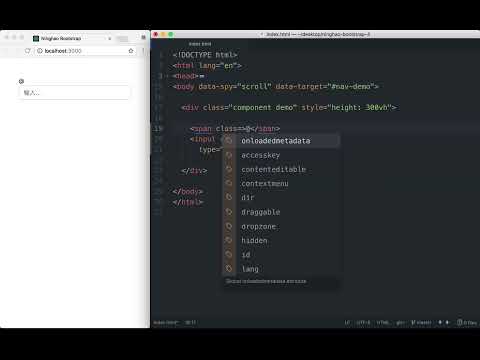Choose accesskey autocomplete suggestion
The image size is (480, 360).
pyautogui.click(x=281, y=155)
